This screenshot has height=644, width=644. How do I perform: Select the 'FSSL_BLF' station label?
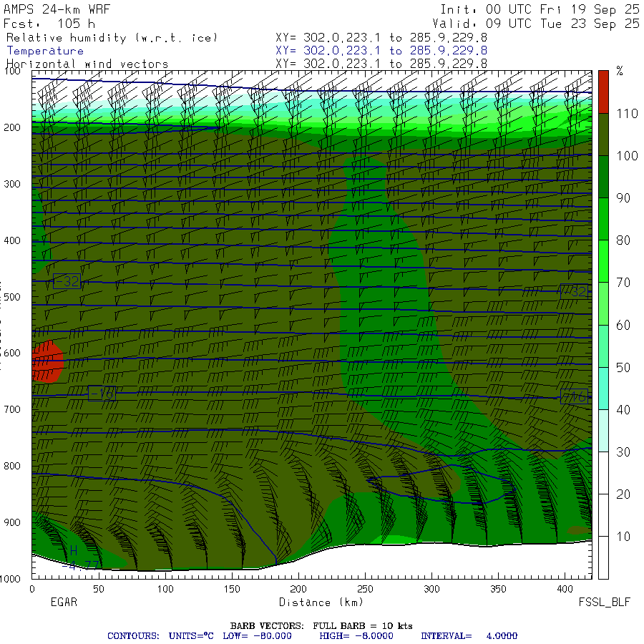point(604,602)
